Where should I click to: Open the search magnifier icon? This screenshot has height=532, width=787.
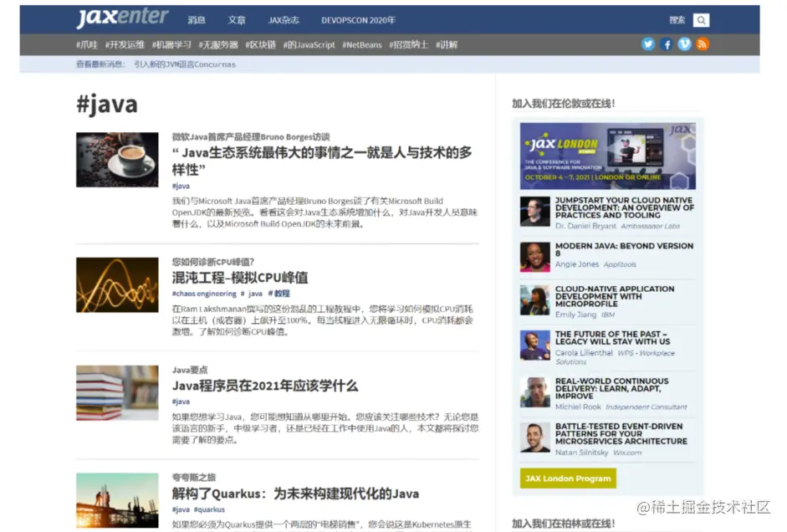click(701, 20)
